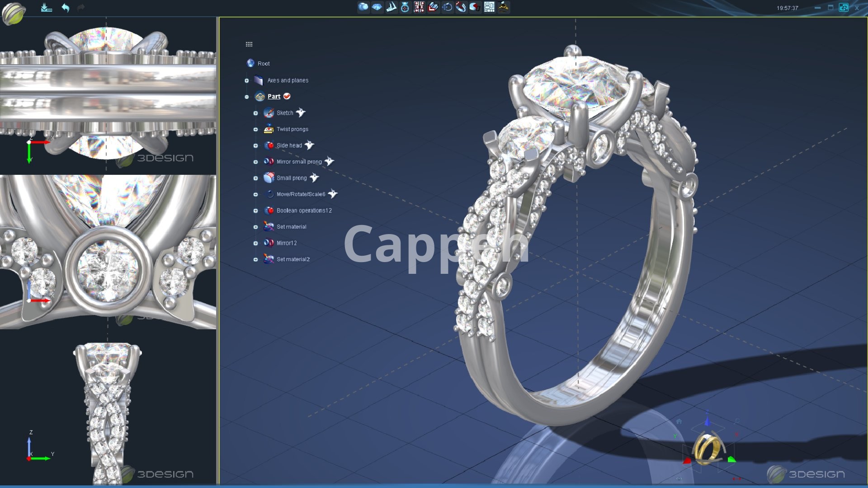Click the Root label in the tree
The image size is (868, 488).
click(264, 64)
